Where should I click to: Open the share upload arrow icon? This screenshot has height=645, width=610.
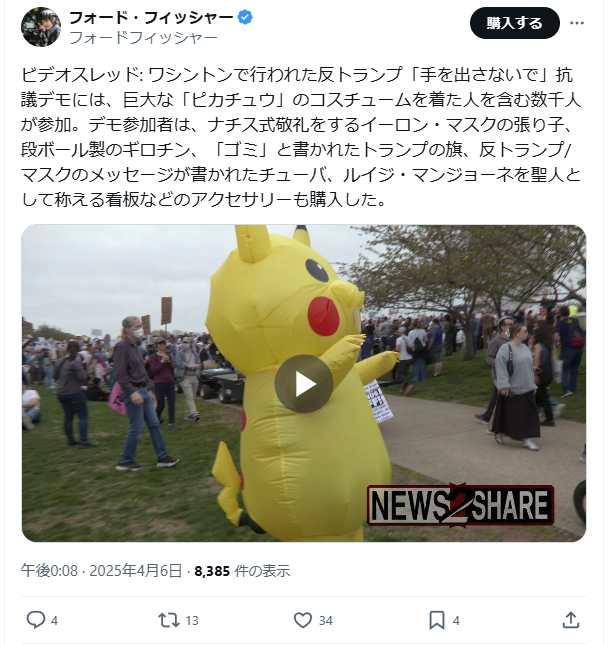571,619
